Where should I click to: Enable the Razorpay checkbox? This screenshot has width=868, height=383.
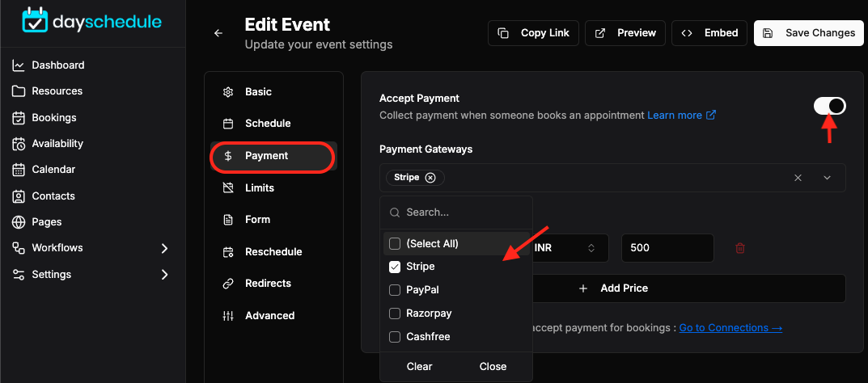tap(395, 314)
